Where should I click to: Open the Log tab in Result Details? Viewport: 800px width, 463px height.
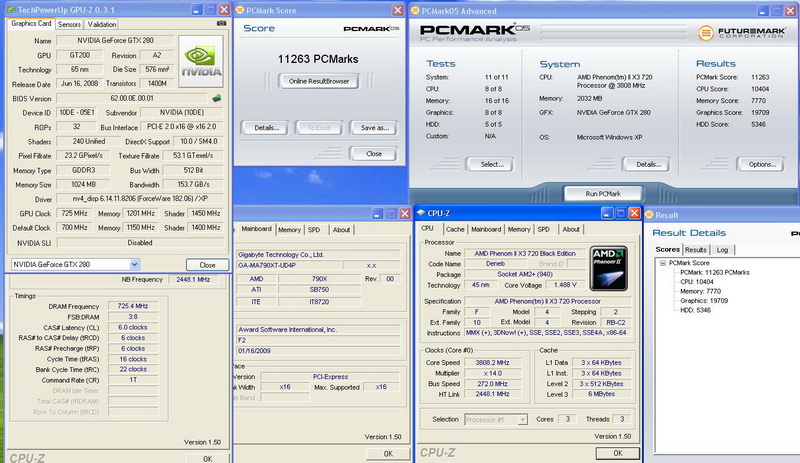pos(722,250)
